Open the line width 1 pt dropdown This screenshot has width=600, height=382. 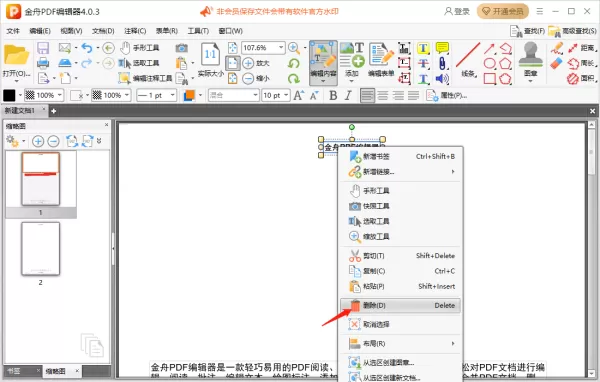click(173, 95)
